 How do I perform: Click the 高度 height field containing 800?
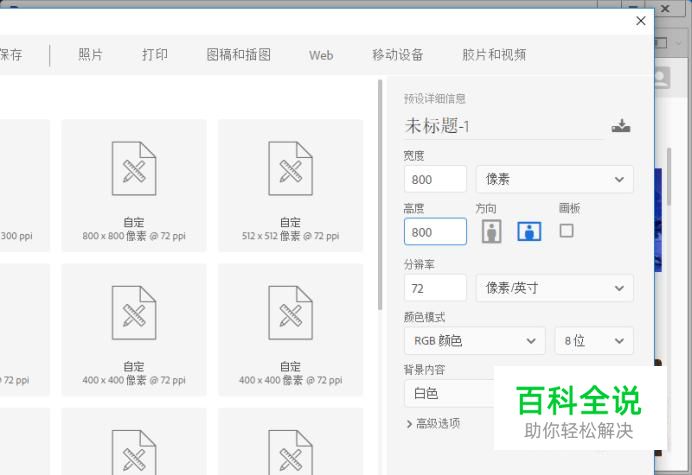coord(435,231)
